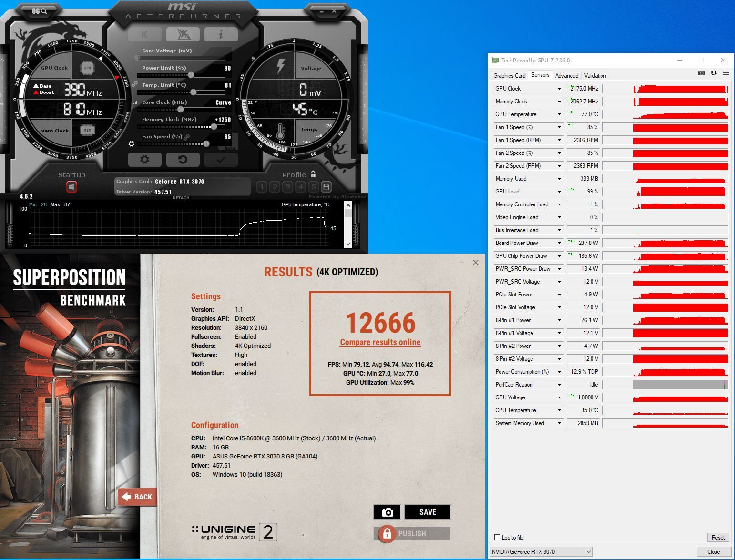Click the GPU-Z refresh icon
Viewport: 735px width, 560px height.
[x=714, y=73]
